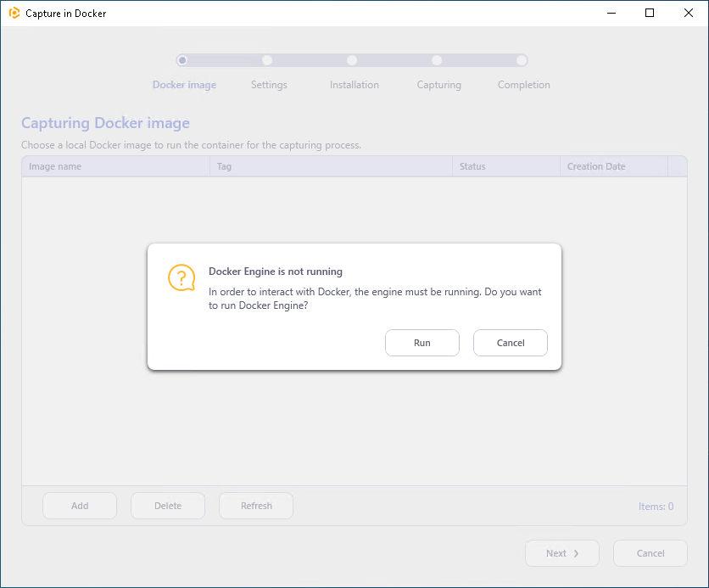Click the 'Items: 0' counter text
Screen dimensions: 709x588
pyautogui.click(x=656, y=507)
